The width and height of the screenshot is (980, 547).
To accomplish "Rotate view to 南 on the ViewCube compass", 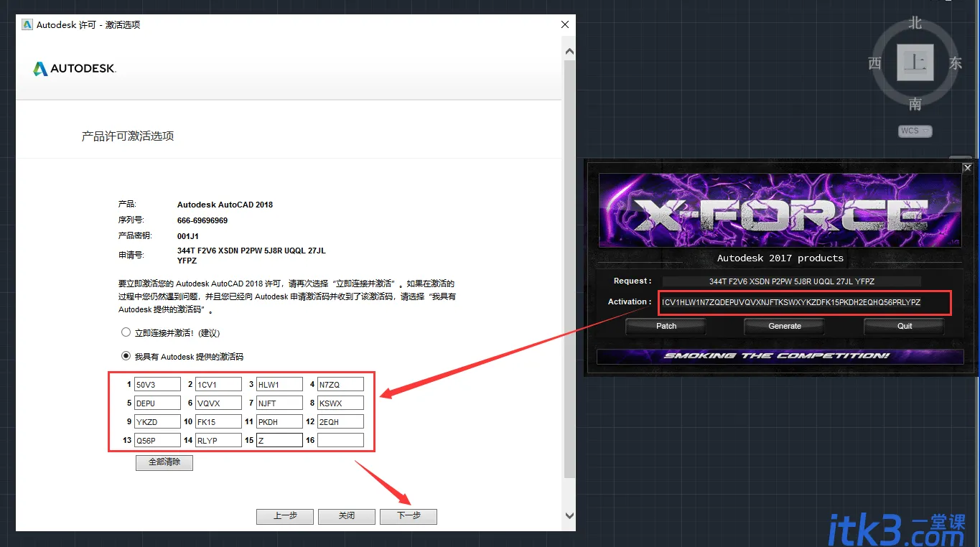I will [x=915, y=105].
